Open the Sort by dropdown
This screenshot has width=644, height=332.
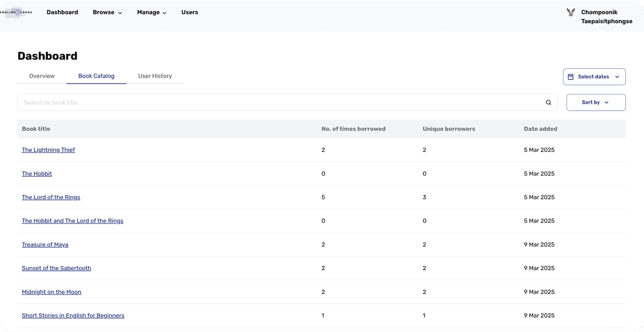(595, 103)
